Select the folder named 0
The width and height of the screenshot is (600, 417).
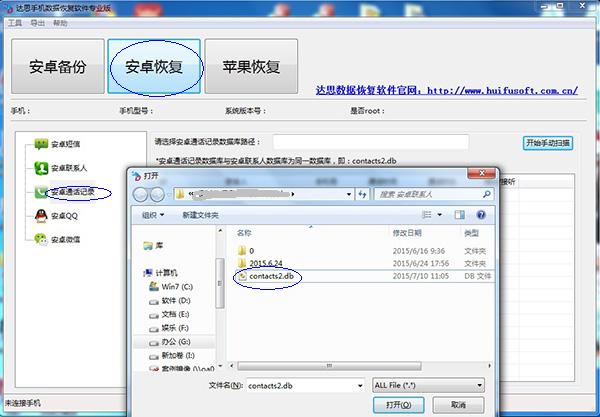click(x=251, y=251)
